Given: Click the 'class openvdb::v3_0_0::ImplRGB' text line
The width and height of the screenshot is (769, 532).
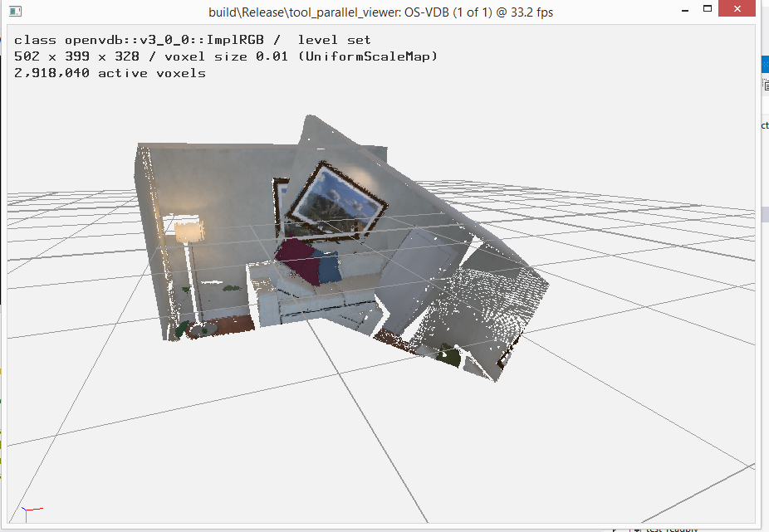Looking at the screenshot, I should point(193,40).
